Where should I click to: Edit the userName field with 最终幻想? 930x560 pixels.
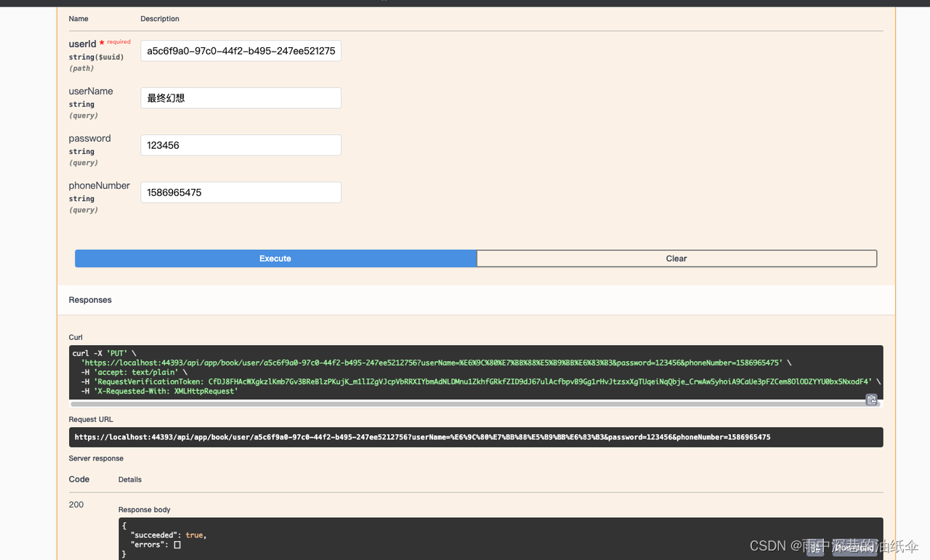pyautogui.click(x=240, y=98)
